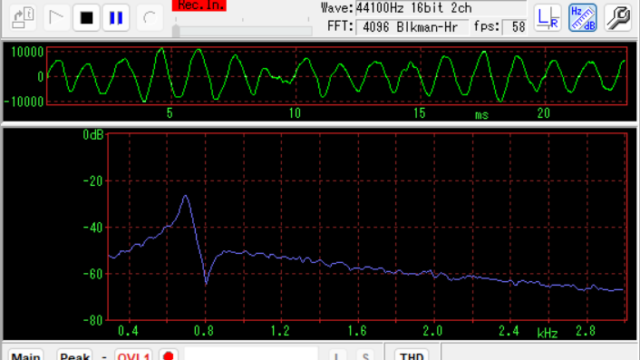Click the fps value field showing 58
Screen dimensions: 640x360
514,27
